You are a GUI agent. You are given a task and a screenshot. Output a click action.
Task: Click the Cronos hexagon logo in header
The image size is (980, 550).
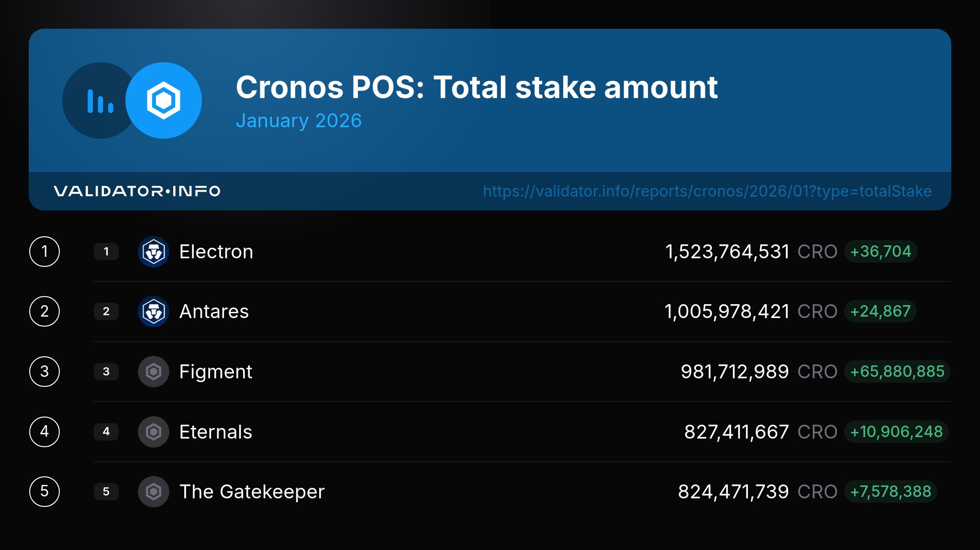(164, 100)
